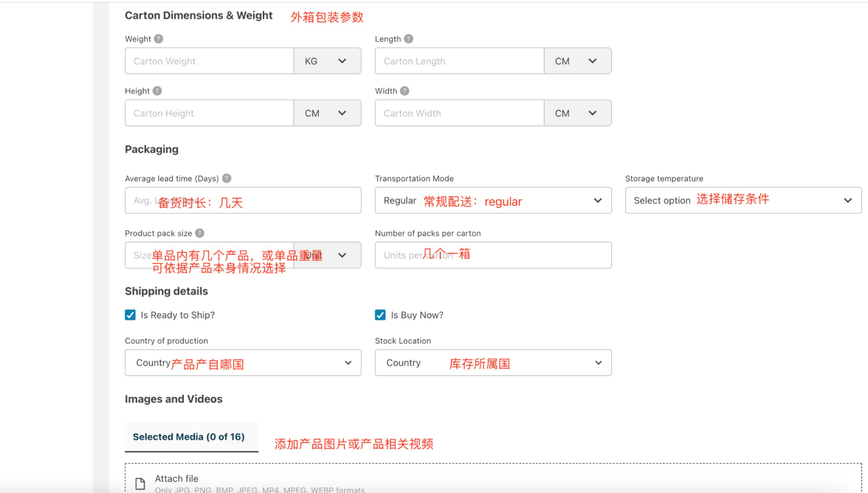Open the Width help tooltip icon
This screenshot has height=493, width=868.
click(405, 90)
